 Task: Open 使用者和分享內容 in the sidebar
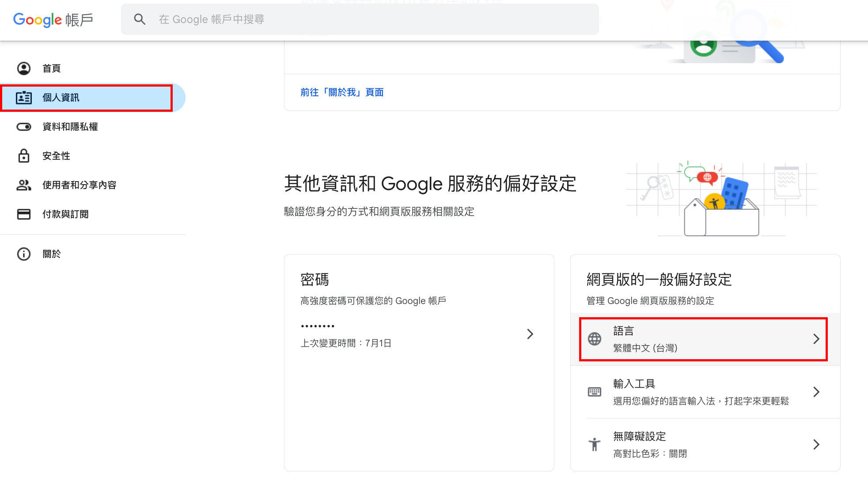(93, 185)
